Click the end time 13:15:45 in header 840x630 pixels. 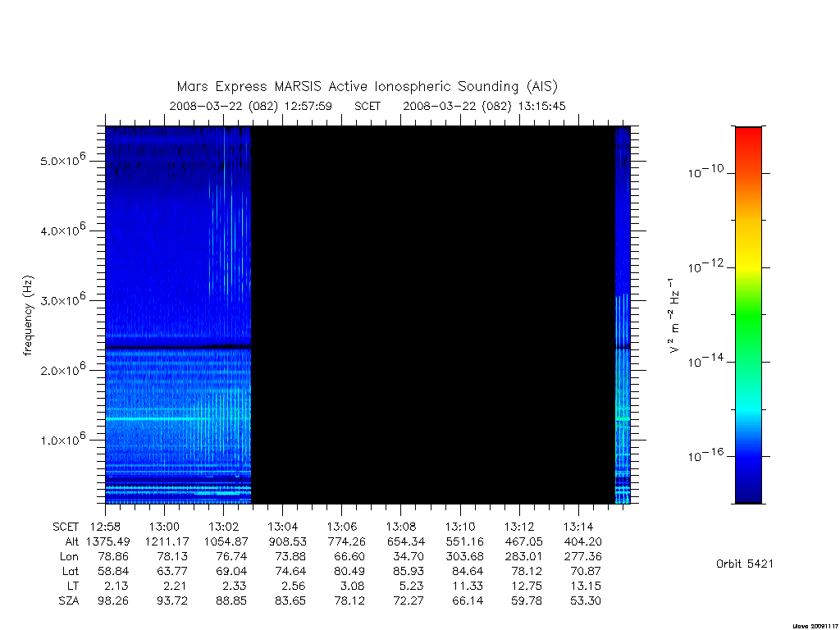point(541,106)
